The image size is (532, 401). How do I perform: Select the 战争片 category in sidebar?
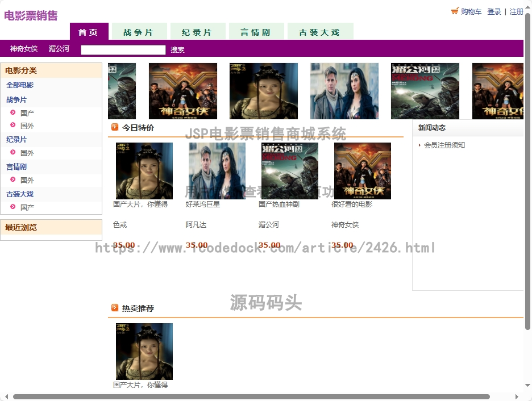click(x=16, y=99)
